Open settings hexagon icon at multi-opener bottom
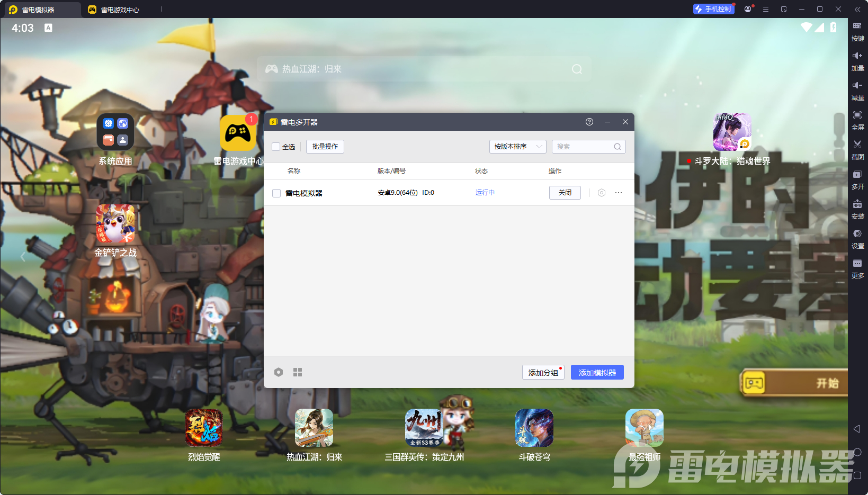Screen dimensions: 868x495 point(279,372)
